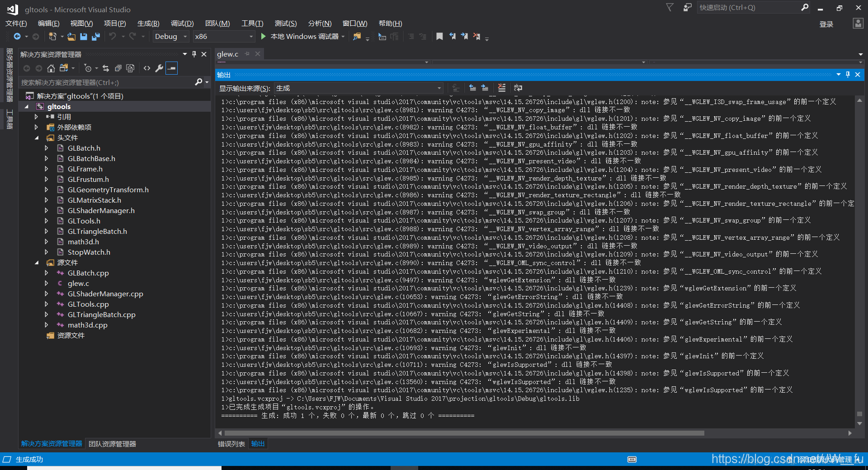Viewport: 868px width, 470px height.
Task: Go to the next message in Output
Action: (485, 88)
